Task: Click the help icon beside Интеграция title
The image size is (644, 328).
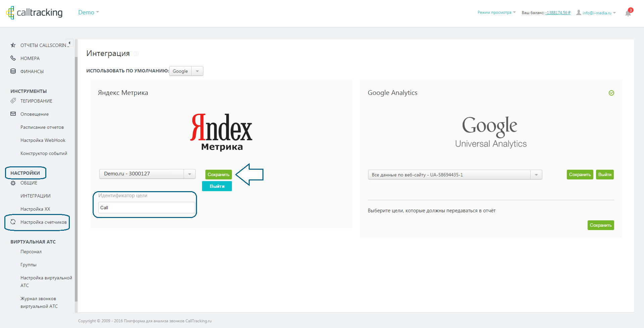Action: click(136, 54)
